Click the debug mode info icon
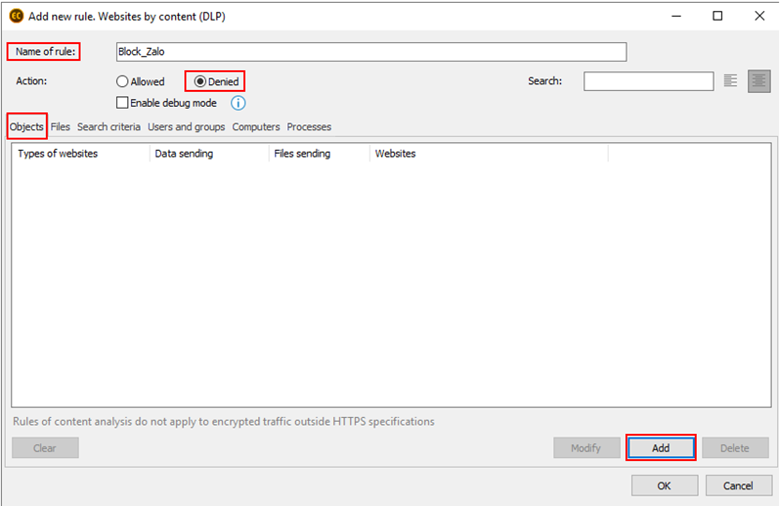 pos(238,103)
